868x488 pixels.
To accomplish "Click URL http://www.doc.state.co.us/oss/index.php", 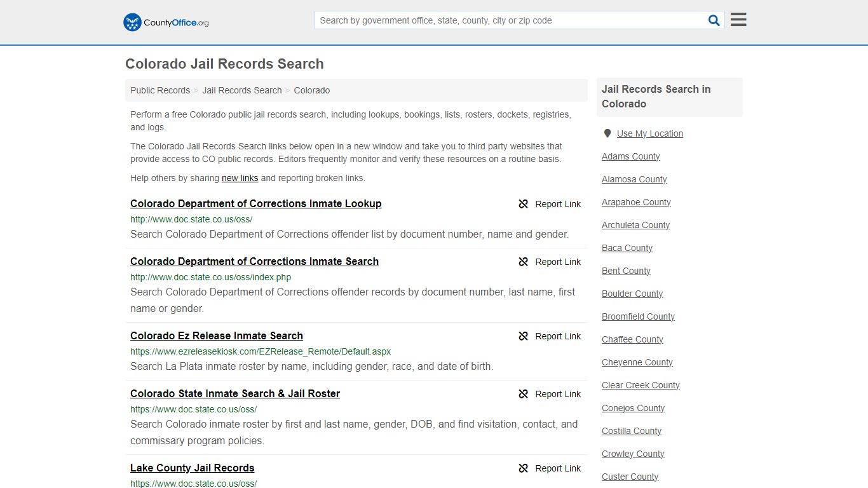I will (211, 277).
